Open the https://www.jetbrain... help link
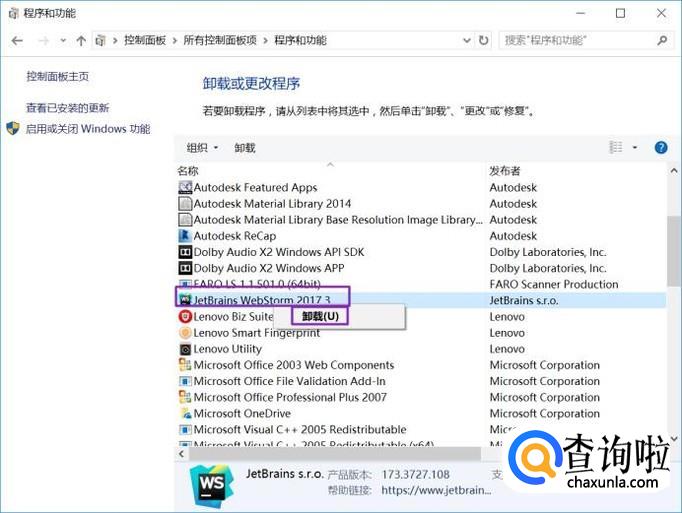The width and height of the screenshot is (682, 513). point(436,490)
